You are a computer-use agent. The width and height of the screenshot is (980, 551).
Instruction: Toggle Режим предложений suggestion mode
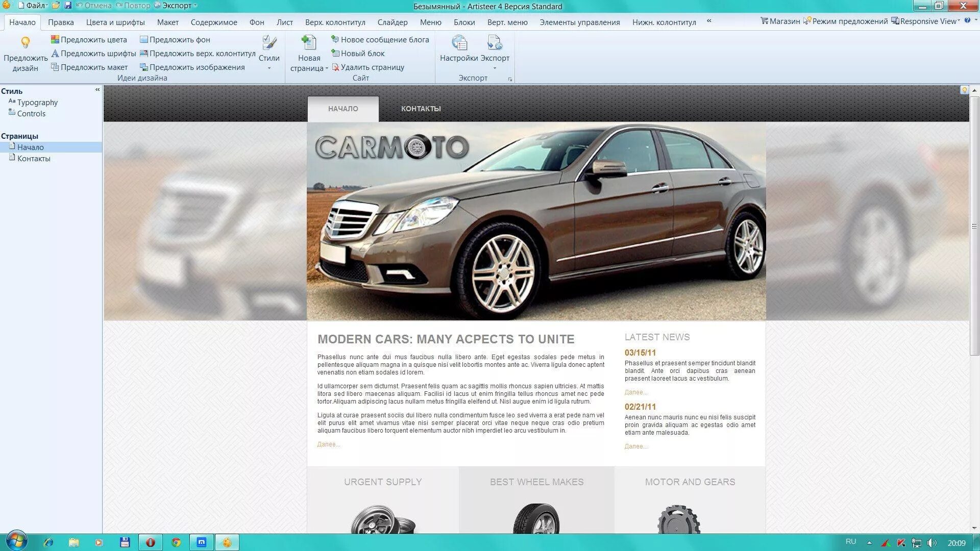pyautogui.click(x=845, y=21)
